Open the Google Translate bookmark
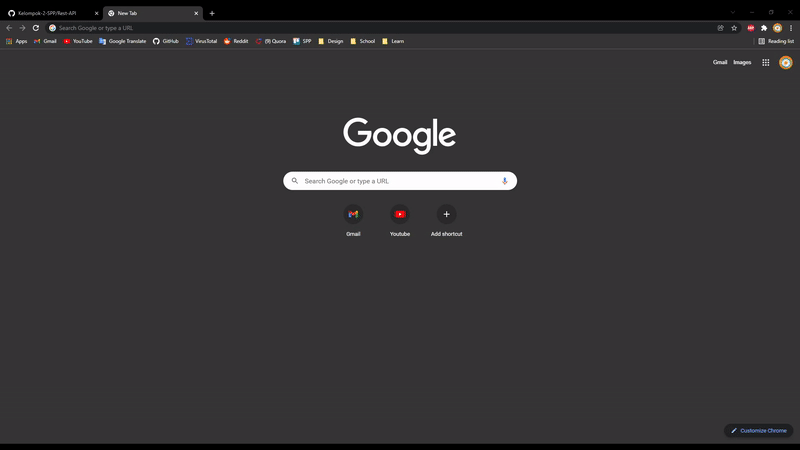 [x=122, y=41]
